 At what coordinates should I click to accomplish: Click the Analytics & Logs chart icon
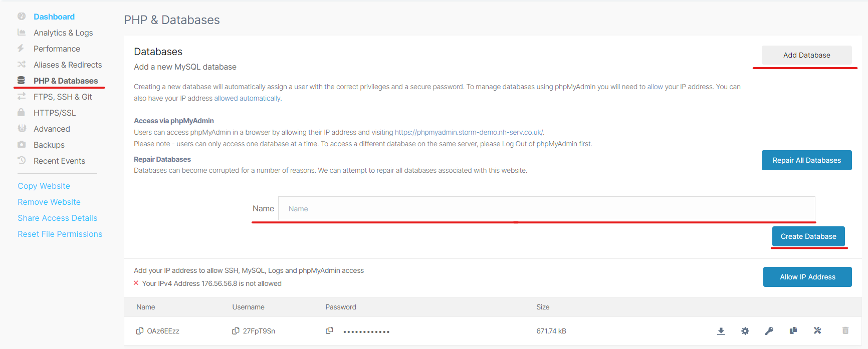coord(22,32)
